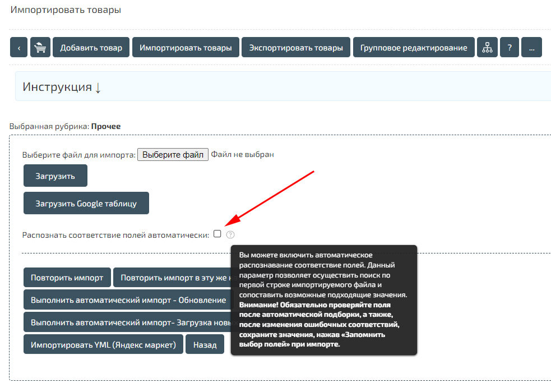Open the more options ellipsis button
This screenshot has width=551, height=392.
click(531, 48)
